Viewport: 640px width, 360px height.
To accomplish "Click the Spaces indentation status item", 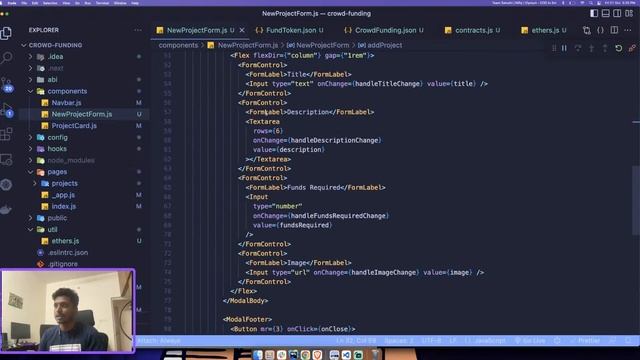I will click(x=399, y=340).
